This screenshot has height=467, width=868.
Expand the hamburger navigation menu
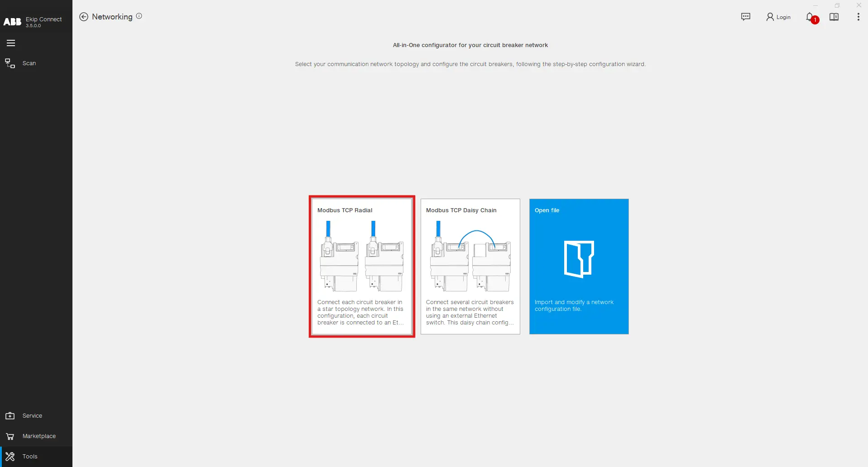[x=10, y=43]
